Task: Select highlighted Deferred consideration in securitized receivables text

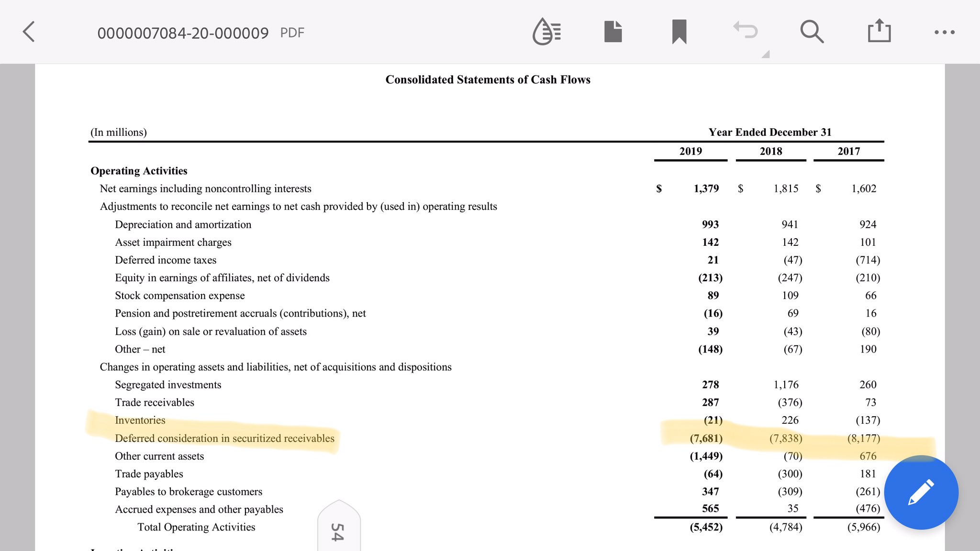Action: pyautogui.click(x=224, y=438)
